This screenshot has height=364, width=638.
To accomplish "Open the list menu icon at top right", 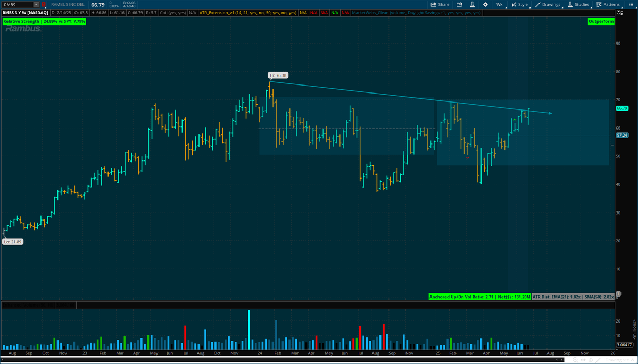I will click(631, 4).
